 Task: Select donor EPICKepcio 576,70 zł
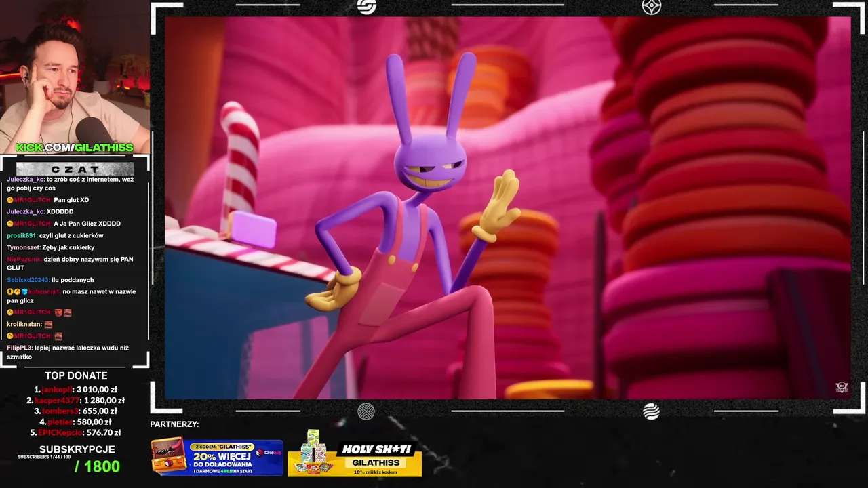tap(76, 432)
